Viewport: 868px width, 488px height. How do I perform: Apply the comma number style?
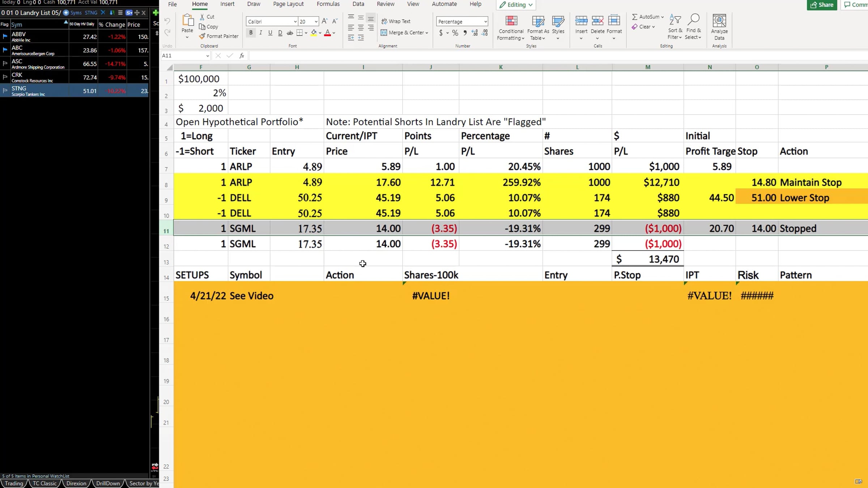(x=465, y=33)
